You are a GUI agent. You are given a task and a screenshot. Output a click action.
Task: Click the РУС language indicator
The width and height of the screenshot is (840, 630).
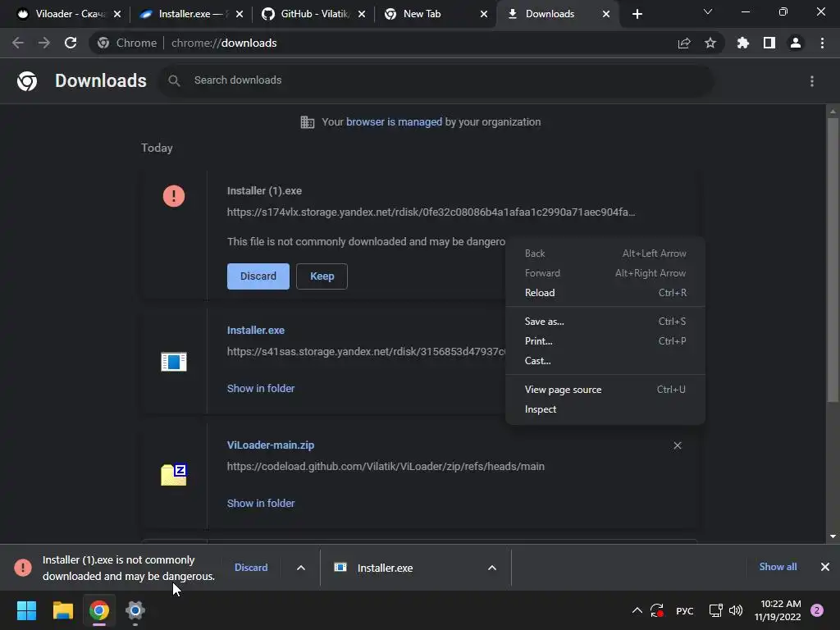pyautogui.click(x=685, y=610)
